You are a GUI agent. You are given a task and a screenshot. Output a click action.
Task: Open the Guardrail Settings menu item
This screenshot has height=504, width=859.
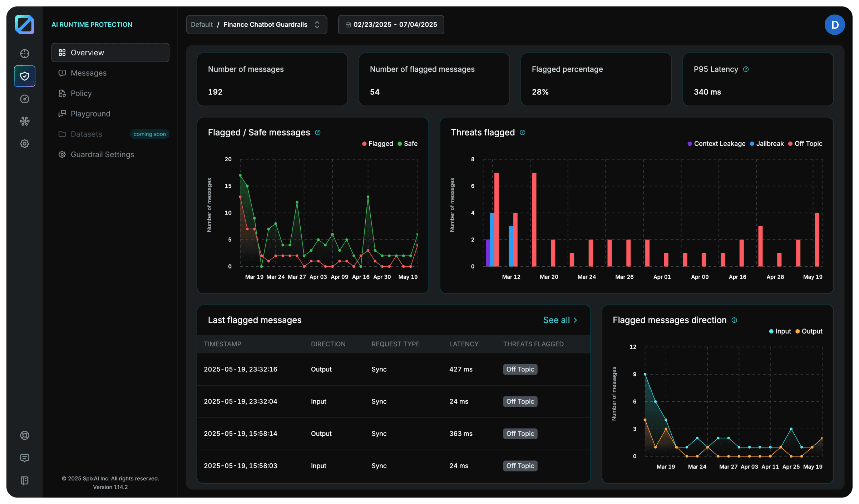[x=102, y=154]
